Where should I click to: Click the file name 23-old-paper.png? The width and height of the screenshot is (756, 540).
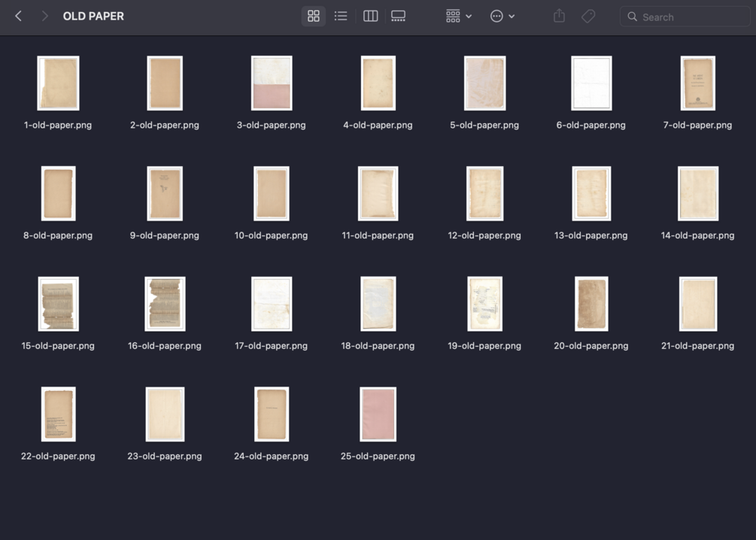tap(165, 456)
